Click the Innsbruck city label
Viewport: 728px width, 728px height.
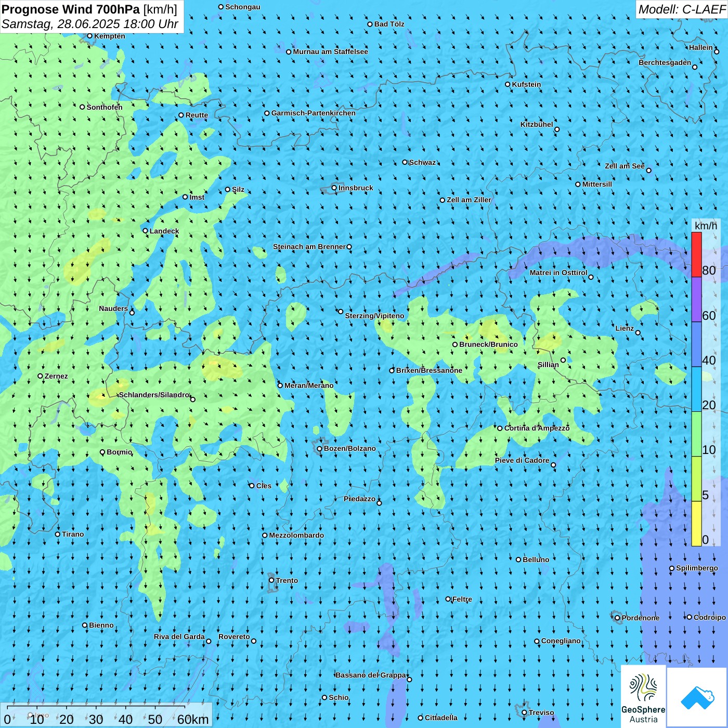356,188
